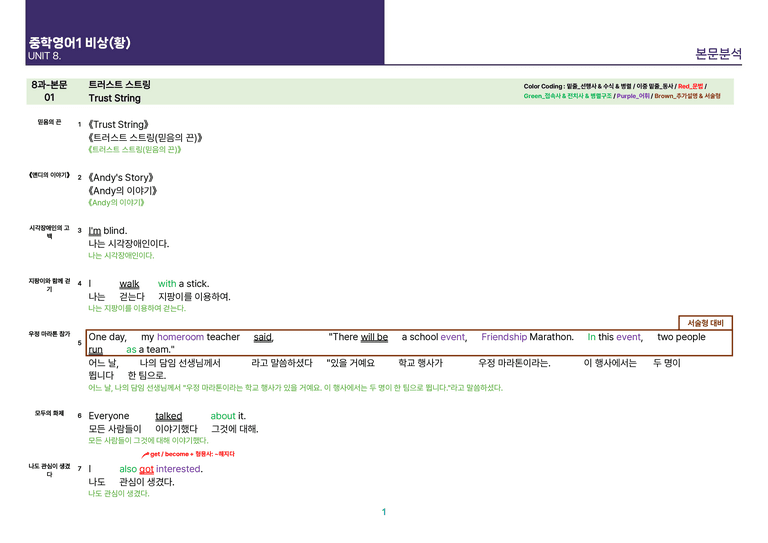Click the page number 1
Image resolution: width=768 pixels, height=543 pixels.
pos(384,512)
